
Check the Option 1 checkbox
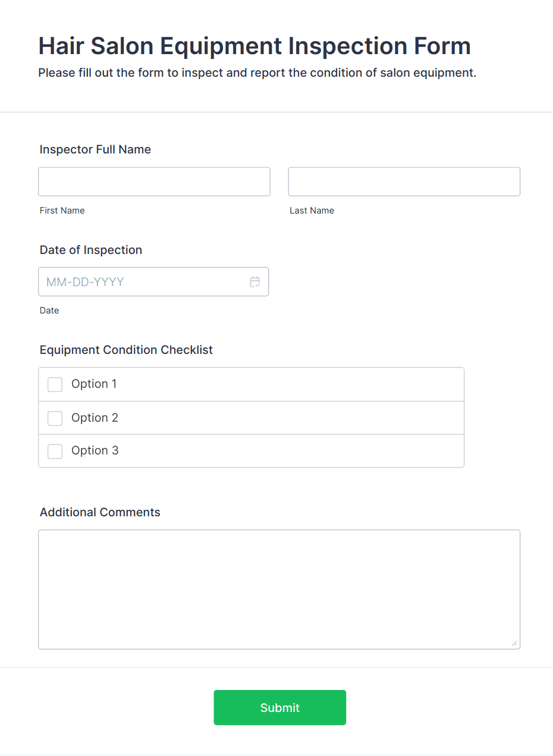pyautogui.click(x=55, y=384)
